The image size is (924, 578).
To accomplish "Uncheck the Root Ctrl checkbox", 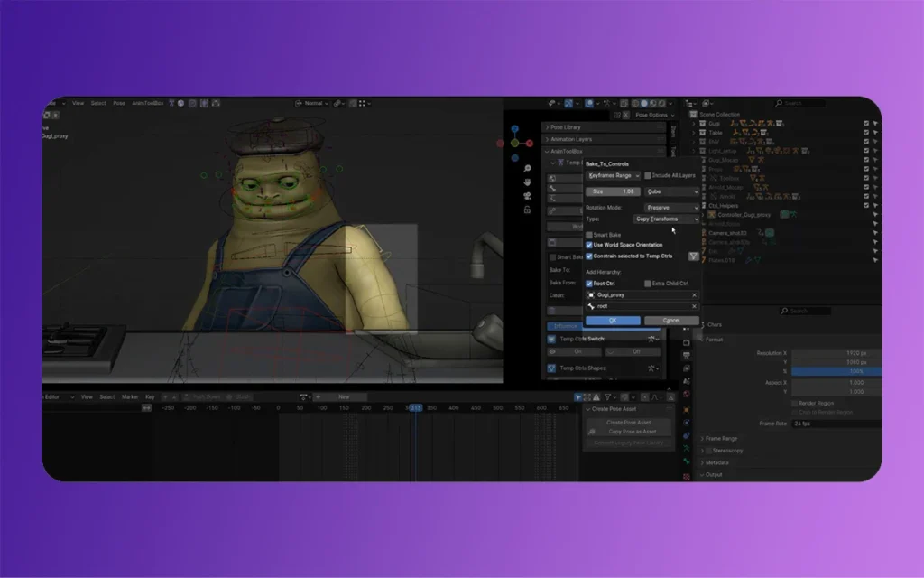I will click(588, 284).
